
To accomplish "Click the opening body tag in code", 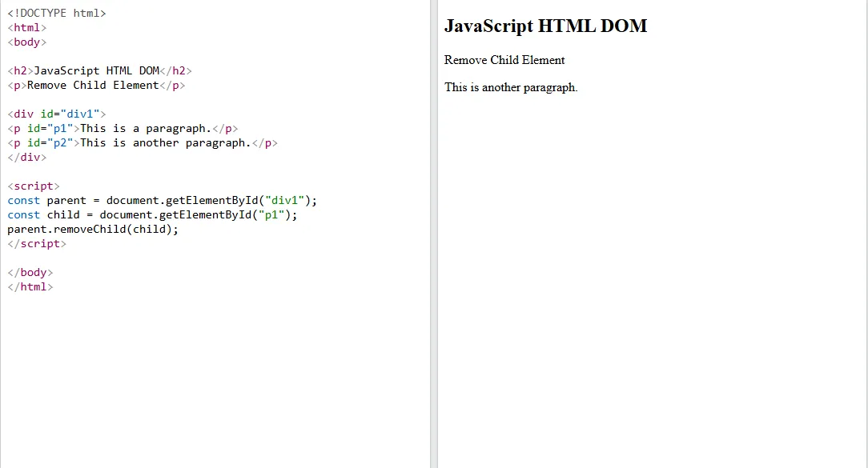I will 27,42.
